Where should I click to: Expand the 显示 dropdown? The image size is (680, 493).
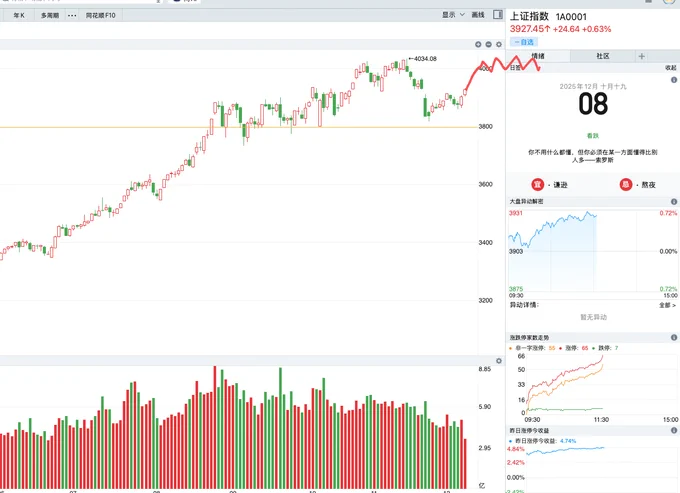[x=453, y=15]
